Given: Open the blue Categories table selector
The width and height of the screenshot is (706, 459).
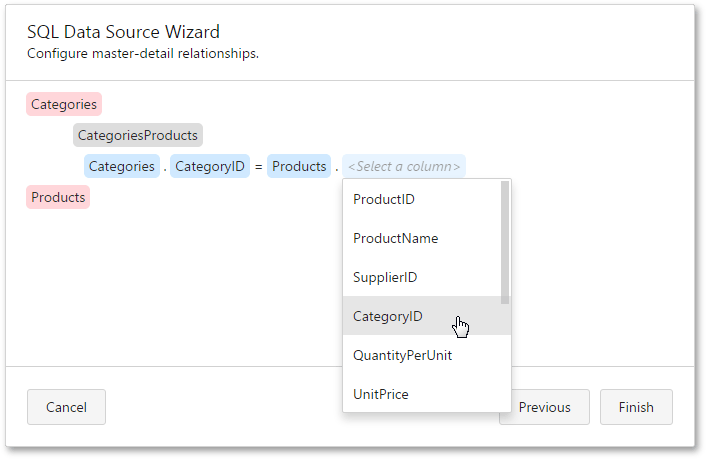Looking at the screenshot, I should coord(121,166).
